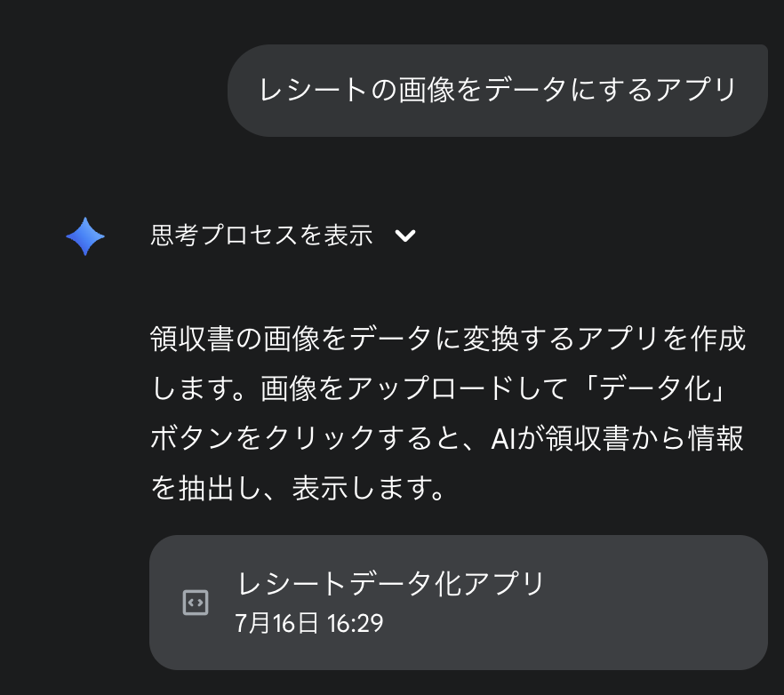Click the word 作成 in the first response line
784x695 pixels.
pos(718,339)
